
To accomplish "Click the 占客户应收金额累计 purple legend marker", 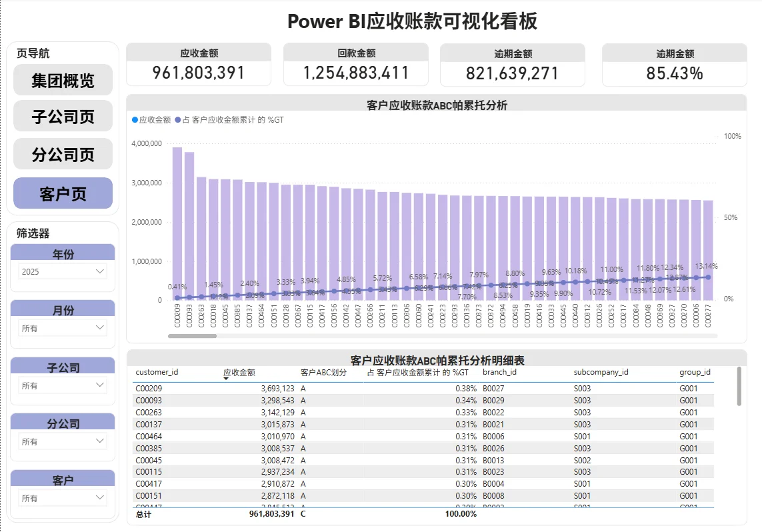I will (x=178, y=119).
